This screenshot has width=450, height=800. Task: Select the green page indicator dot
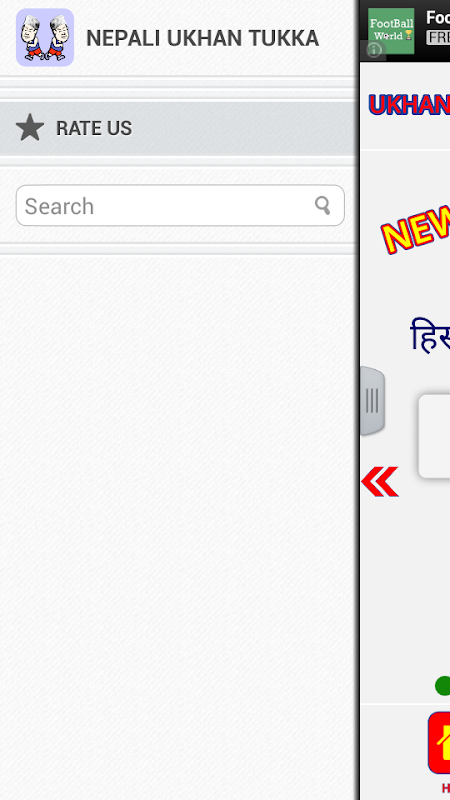(x=443, y=686)
